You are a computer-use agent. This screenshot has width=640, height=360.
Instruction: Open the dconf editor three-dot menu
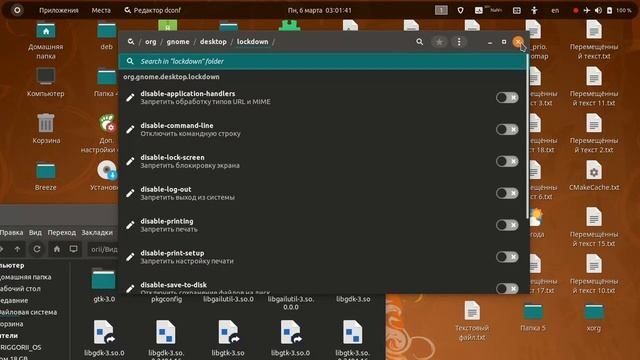point(459,42)
